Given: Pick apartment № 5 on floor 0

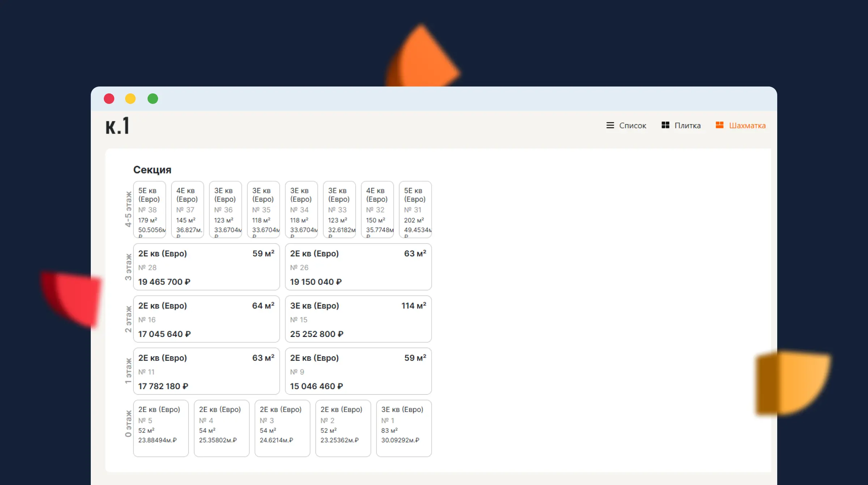Looking at the screenshot, I should pos(161,428).
